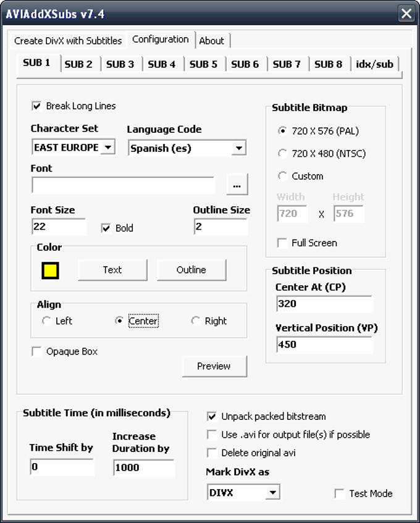Click the Outline color button
This screenshot has width=420, height=523.
[x=191, y=270]
